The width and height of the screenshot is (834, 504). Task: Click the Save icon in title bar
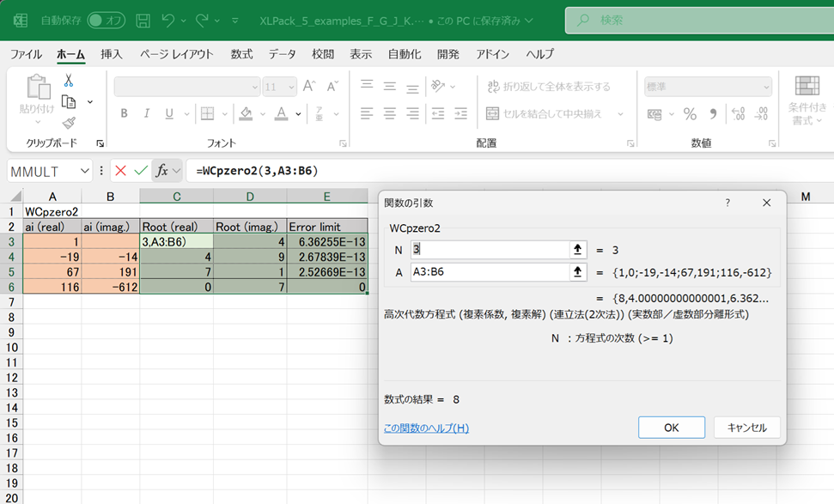tap(143, 21)
